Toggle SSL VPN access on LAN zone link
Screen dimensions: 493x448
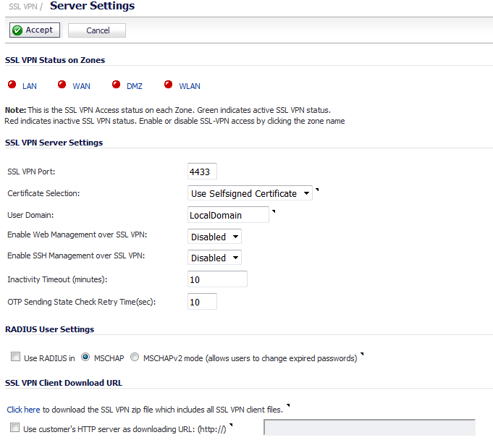click(30, 86)
